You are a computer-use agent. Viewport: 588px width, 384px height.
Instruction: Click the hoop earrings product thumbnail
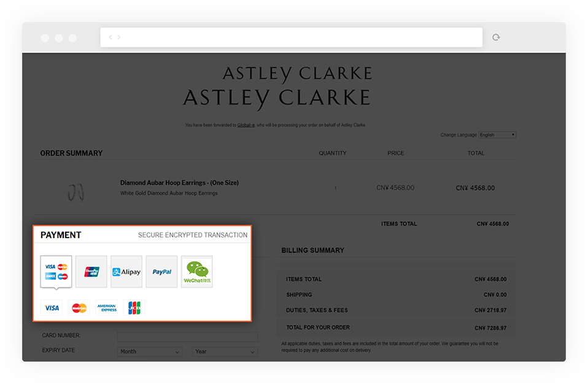coord(75,192)
